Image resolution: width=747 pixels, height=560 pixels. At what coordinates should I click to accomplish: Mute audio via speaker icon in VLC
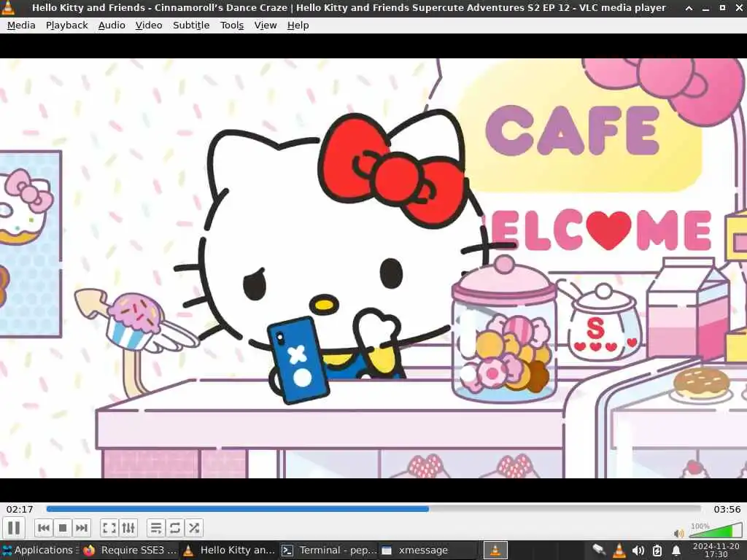click(679, 533)
